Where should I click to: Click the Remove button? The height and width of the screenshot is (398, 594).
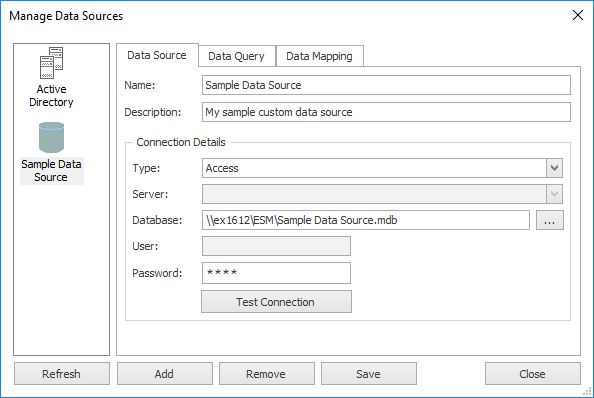point(266,374)
